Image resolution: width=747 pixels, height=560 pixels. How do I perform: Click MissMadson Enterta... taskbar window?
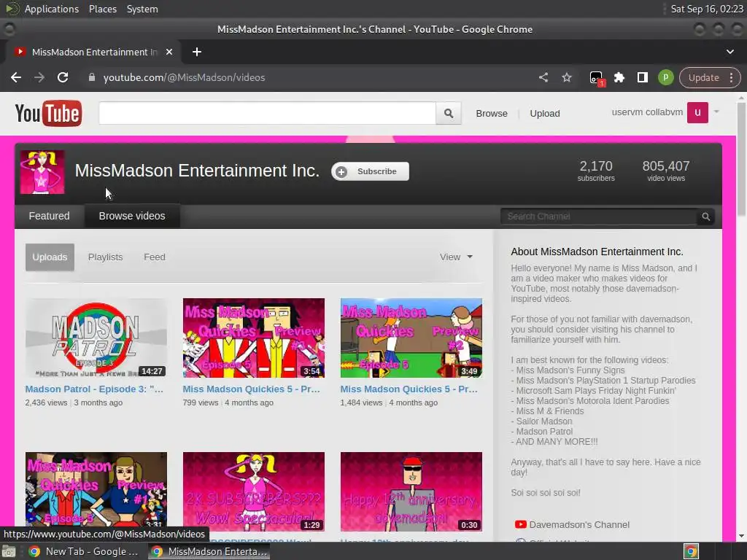pyautogui.click(x=209, y=551)
